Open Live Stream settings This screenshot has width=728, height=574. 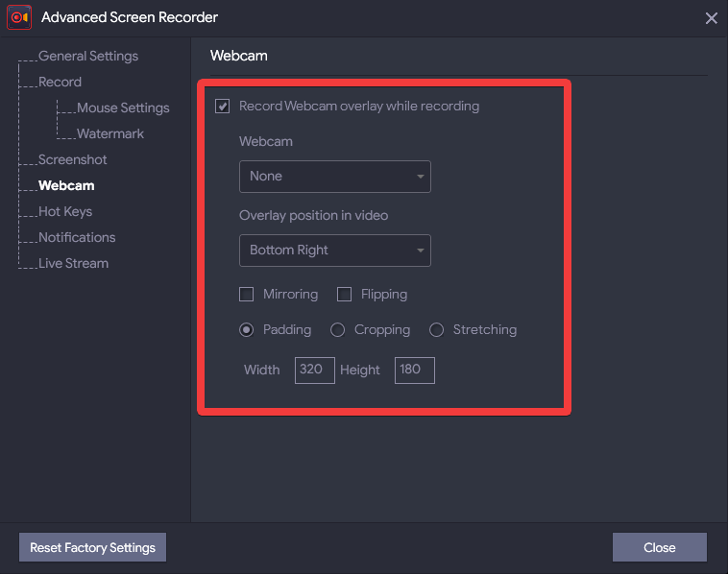coord(73,263)
